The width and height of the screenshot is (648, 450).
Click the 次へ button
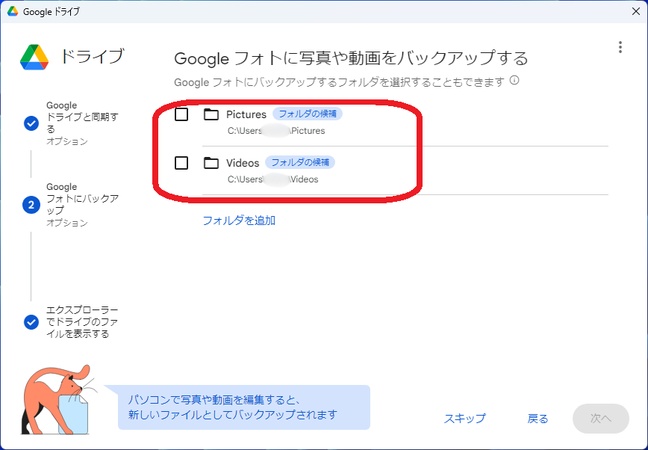(x=600, y=419)
